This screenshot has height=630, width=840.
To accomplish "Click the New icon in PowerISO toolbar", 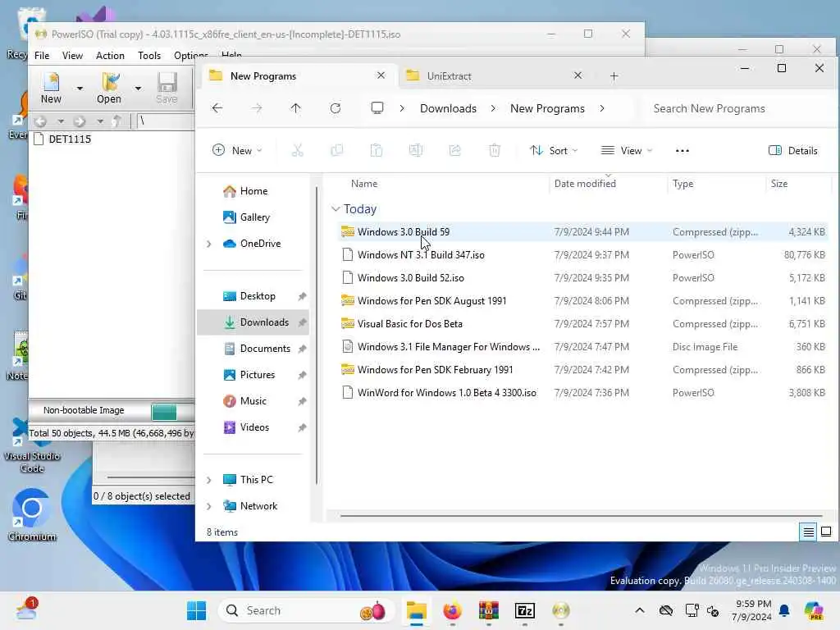I will point(51,88).
